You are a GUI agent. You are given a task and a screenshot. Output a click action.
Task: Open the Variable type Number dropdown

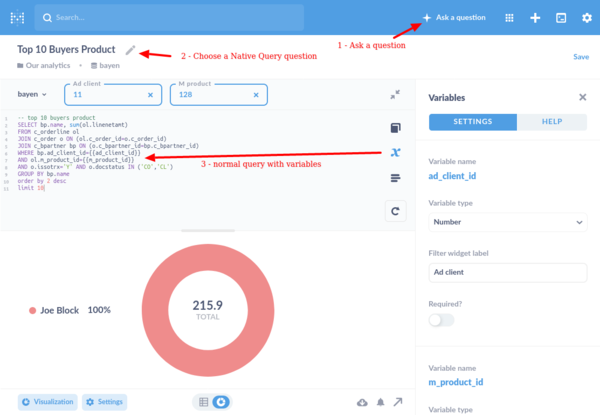507,222
